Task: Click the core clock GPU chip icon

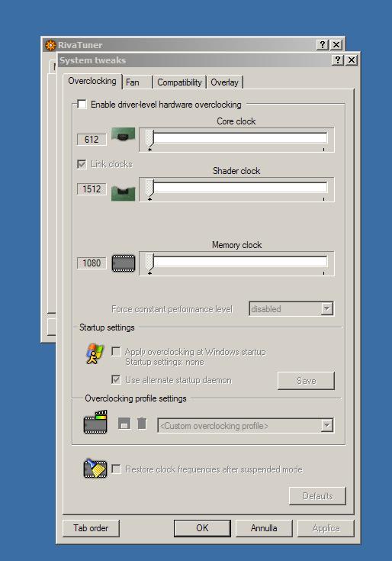Action: pos(124,134)
